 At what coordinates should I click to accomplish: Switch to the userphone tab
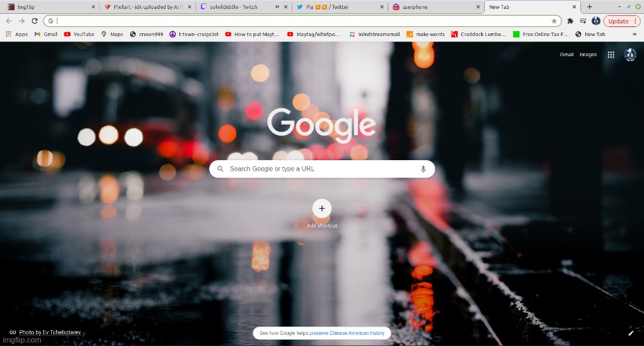tap(436, 7)
